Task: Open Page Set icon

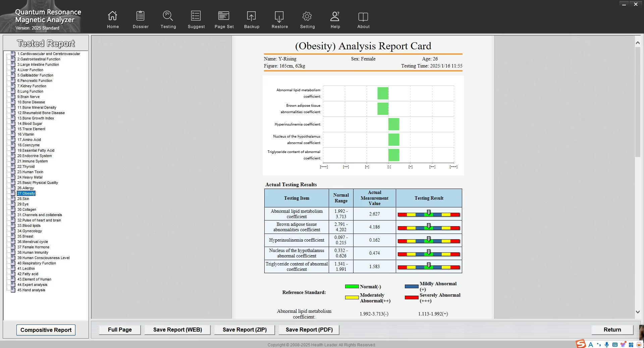Action: point(224,16)
